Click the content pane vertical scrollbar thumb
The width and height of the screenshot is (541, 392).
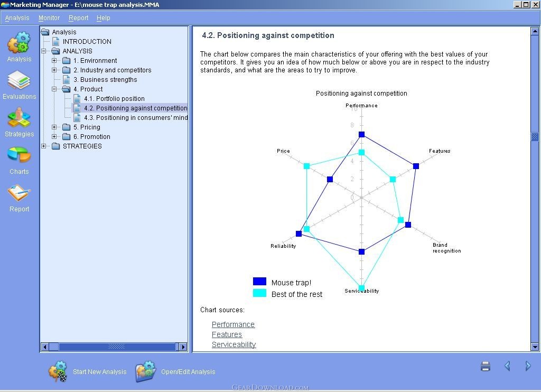click(x=535, y=137)
